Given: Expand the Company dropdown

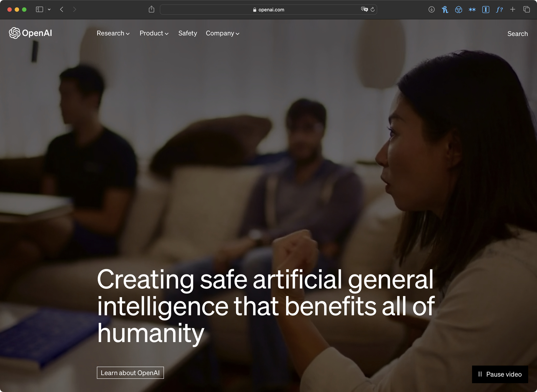Looking at the screenshot, I should 222,33.
